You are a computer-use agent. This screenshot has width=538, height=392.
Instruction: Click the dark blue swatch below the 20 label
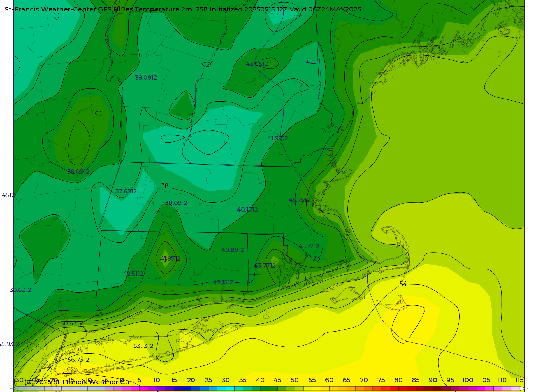point(187,389)
